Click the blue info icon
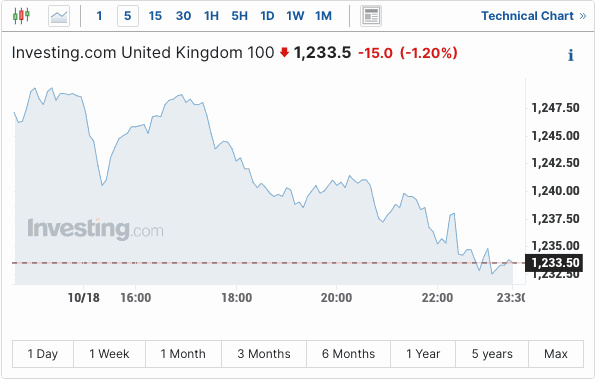 pos(570,55)
